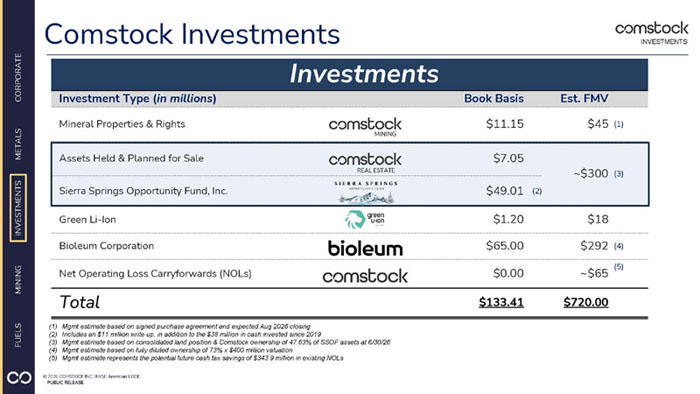Viewport: 700px width, 394px height.
Task: Click the Comstock infinity logo icon
Action: (19, 377)
